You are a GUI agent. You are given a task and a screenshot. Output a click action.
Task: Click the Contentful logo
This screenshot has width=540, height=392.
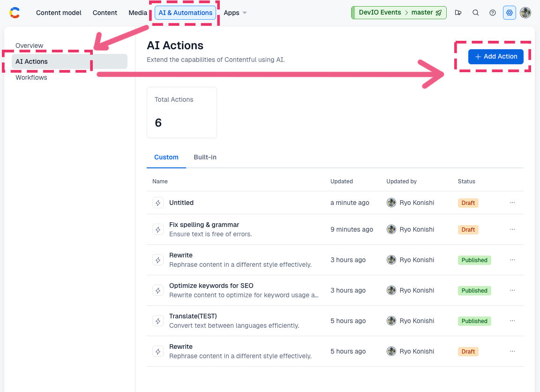click(15, 13)
